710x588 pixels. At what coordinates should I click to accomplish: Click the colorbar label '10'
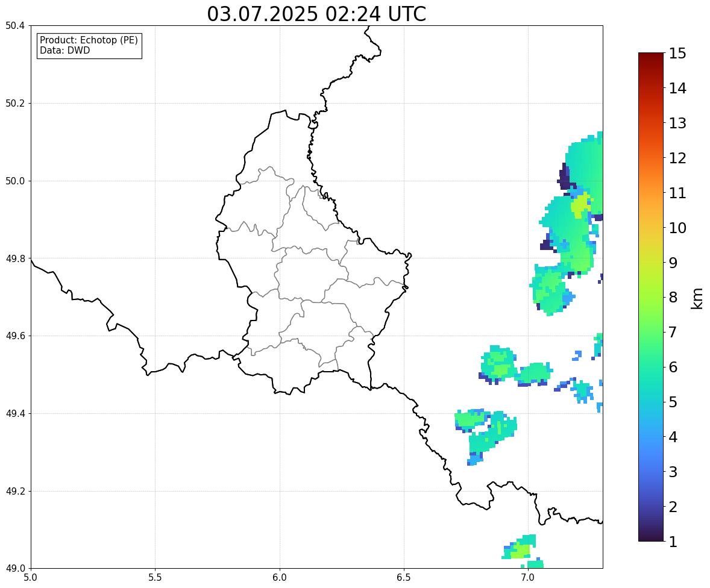point(677,228)
